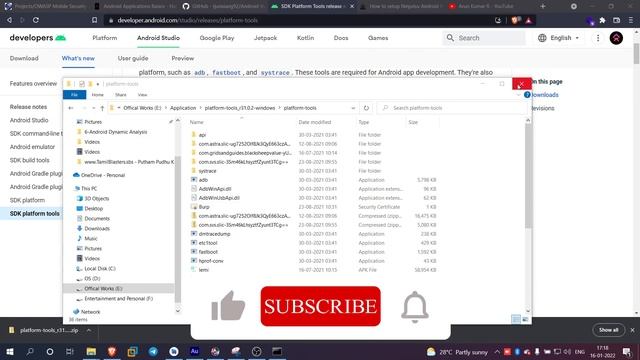This screenshot has height=360, width=640.
Task: Click Show all downloads button
Action: tap(608, 330)
